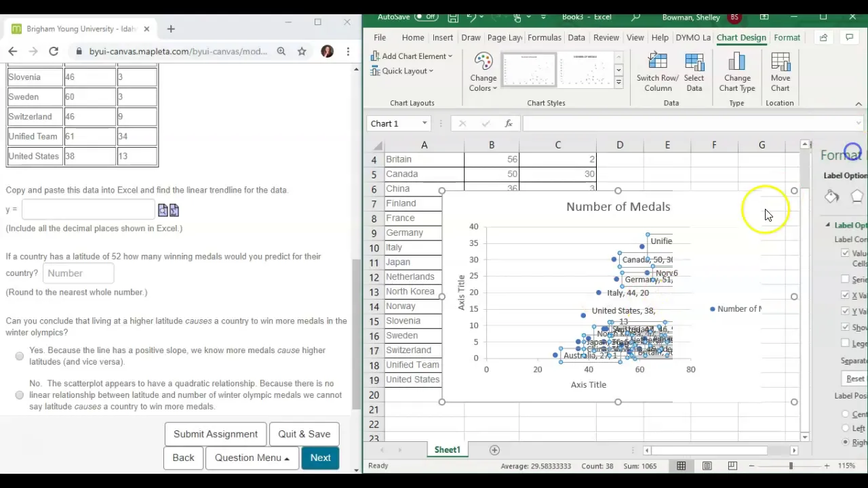
Task: Open the Effects pentagon icon in Format pane
Action: coord(857,197)
